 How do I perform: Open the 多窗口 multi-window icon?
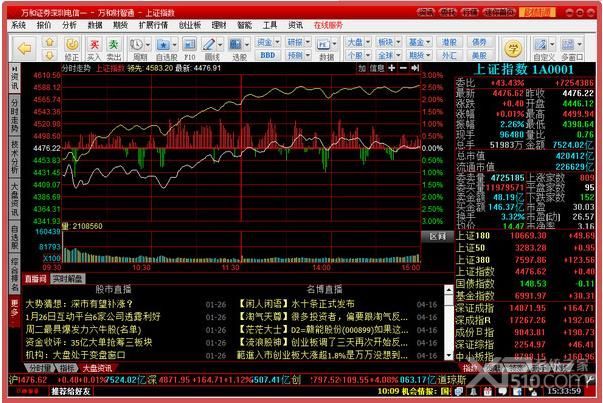[x=568, y=45]
